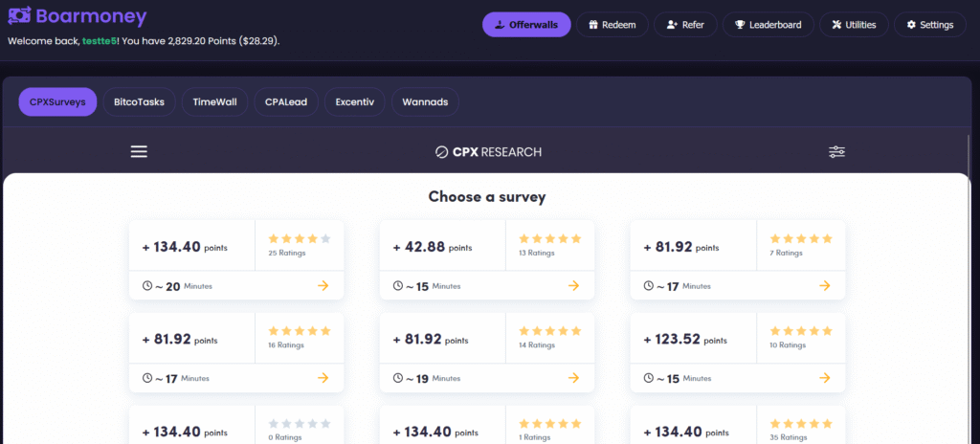Image resolution: width=980 pixels, height=444 pixels.
Task: View the Leaderboard
Action: click(768, 25)
